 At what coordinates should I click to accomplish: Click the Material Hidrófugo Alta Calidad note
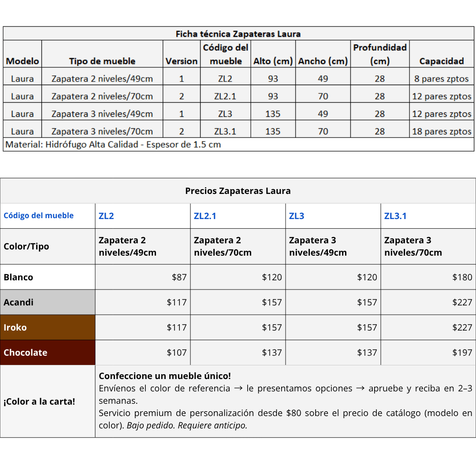113,145
